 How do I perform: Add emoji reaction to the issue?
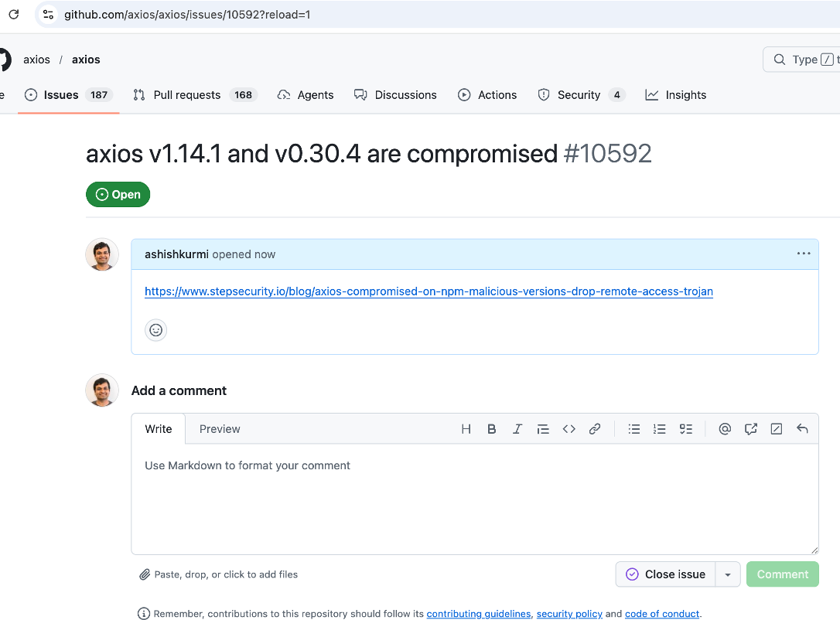[156, 330]
